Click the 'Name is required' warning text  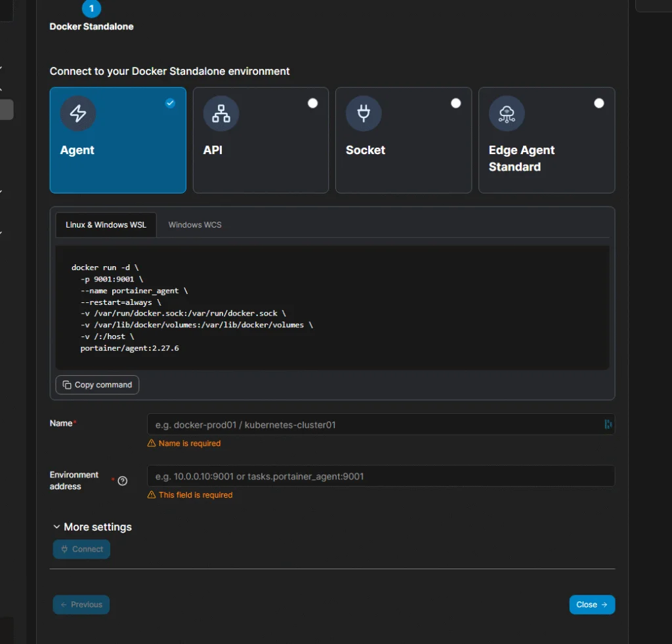(x=190, y=443)
